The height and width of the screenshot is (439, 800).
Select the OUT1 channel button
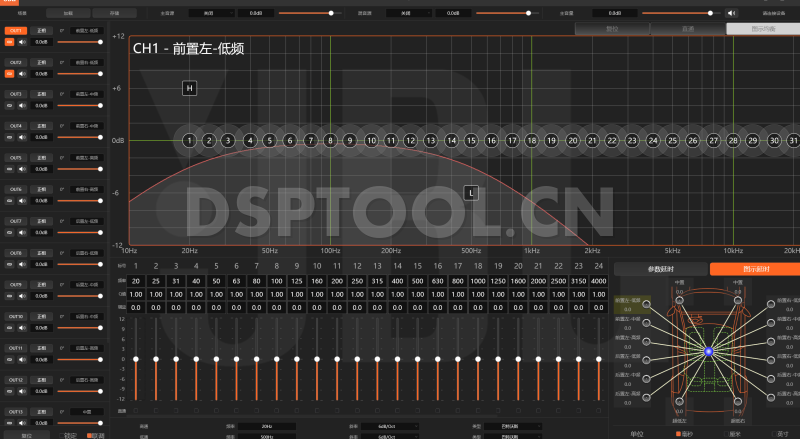(x=15, y=31)
